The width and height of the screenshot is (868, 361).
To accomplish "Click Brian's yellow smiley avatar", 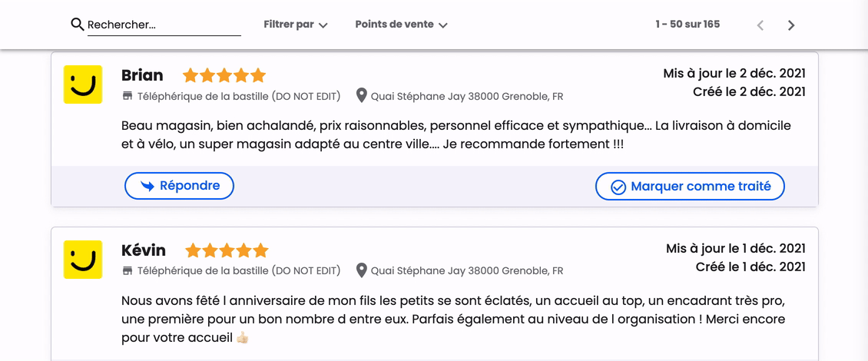I will click(83, 84).
